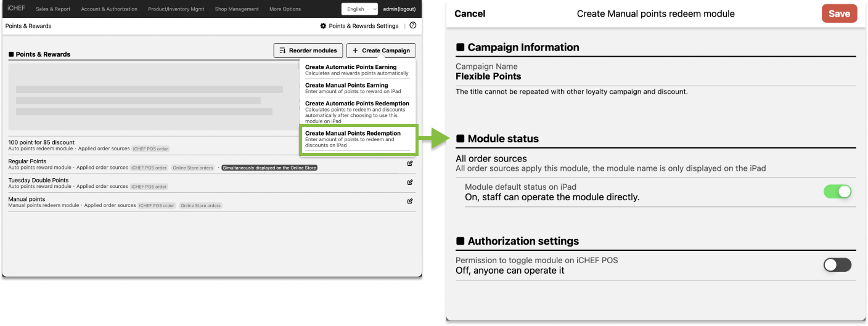This screenshot has height=326, width=868.
Task: Enable permission to toggle module switch
Action: 837,265
